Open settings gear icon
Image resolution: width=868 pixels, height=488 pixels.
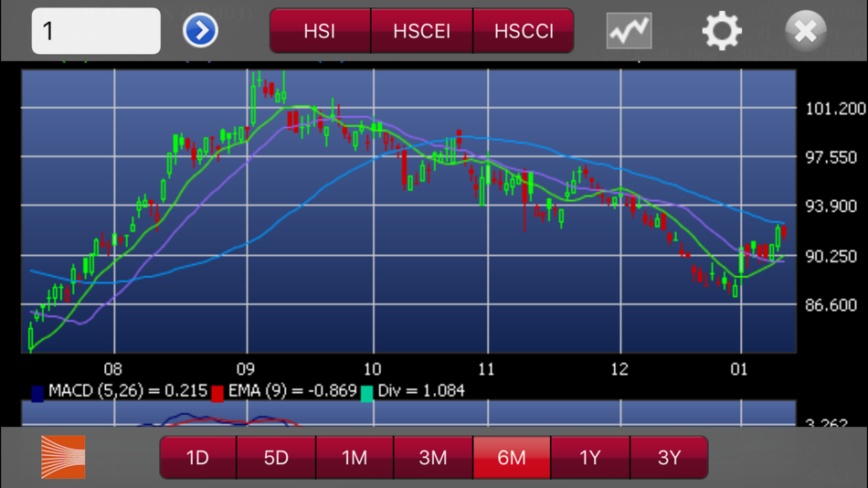tap(722, 31)
